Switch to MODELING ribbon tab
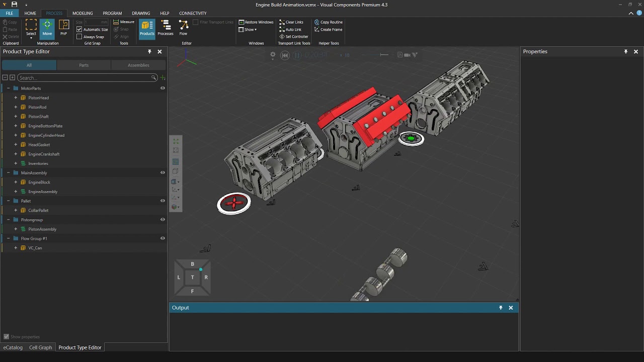The height and width of the screenshot is (362, 644). 83,13
